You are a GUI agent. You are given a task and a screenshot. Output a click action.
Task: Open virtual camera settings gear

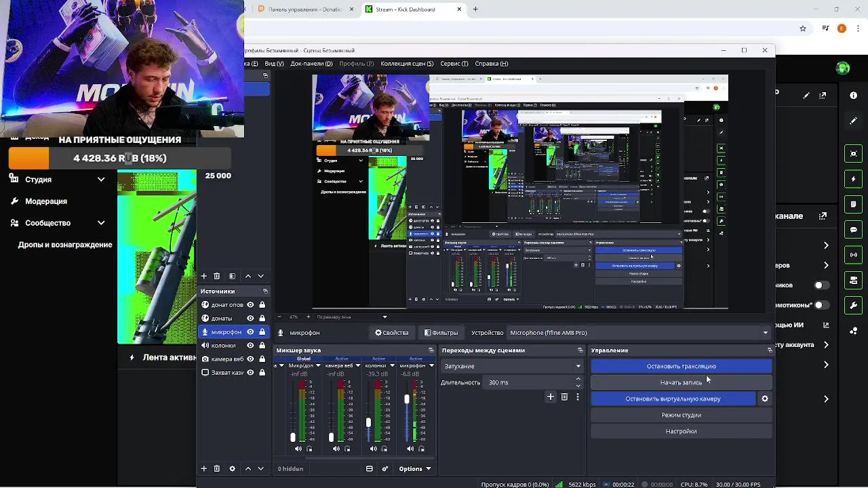click(x=765, y=399)
